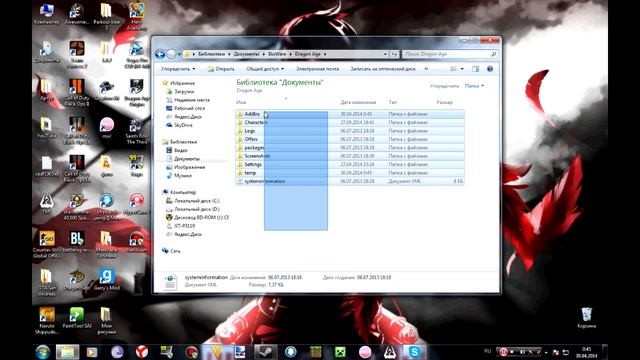Show hidden toolbar commands chevron
This screenshot has height=360, width=640.
tap(426, 69)
